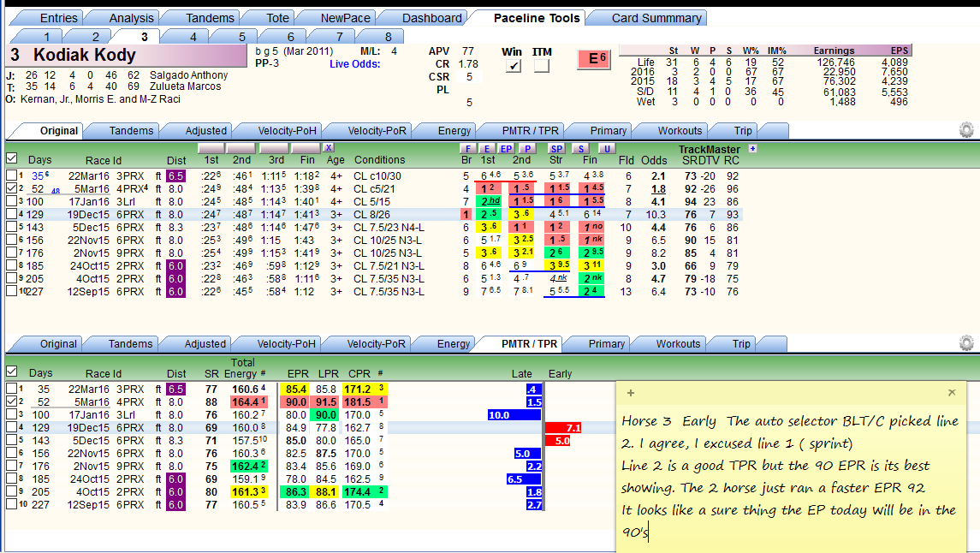
Task: Uncheck upper paceline 2 dated 5Mar16
Action: tap(11, 188)
